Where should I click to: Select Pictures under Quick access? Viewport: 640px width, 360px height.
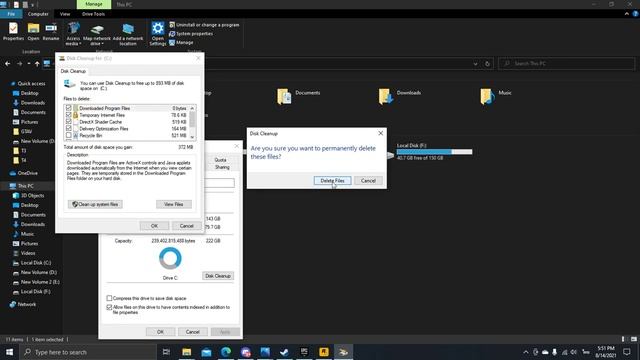[29, 122]
